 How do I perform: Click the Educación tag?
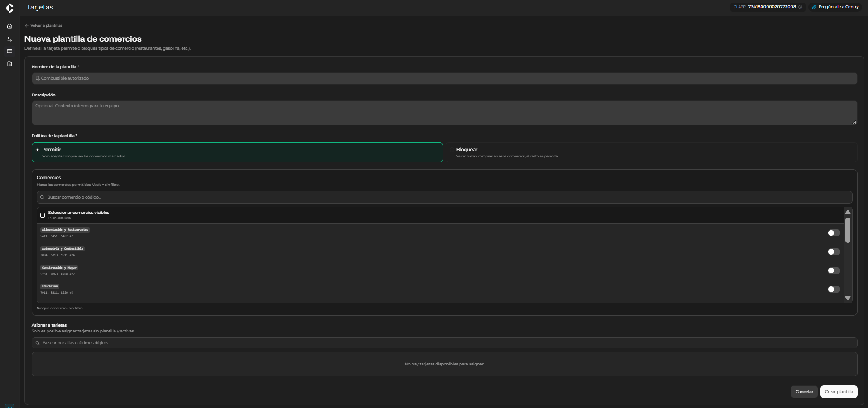point(50,286)
